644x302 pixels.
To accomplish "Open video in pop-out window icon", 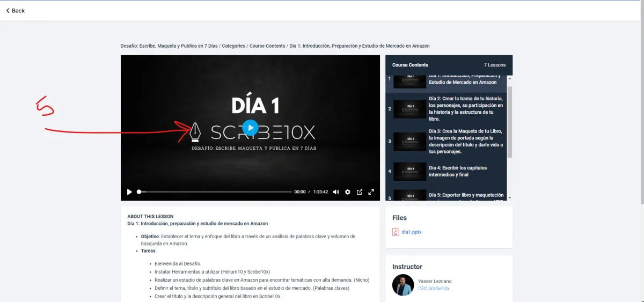I will coord(360,192).
